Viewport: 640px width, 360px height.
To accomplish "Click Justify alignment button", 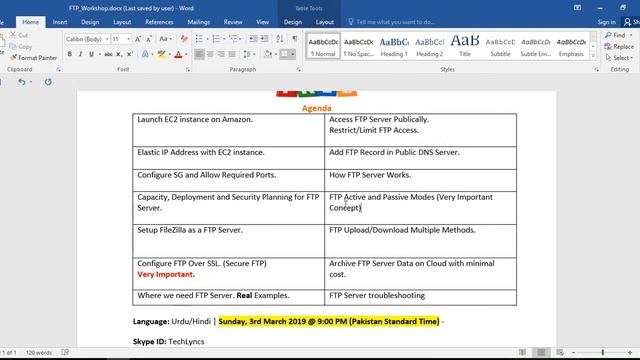I will (232, 54).
